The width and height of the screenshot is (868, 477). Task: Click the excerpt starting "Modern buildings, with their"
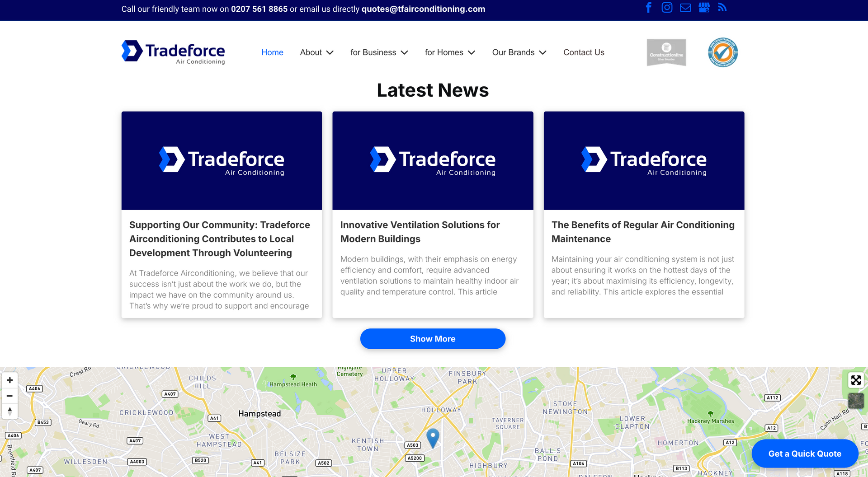(x=429, y=276)
